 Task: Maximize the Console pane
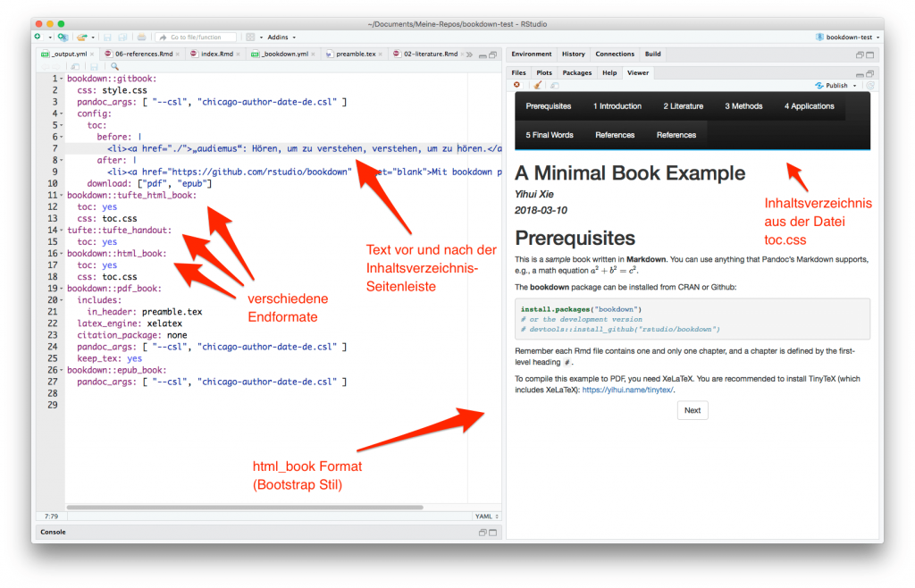click(x=493, y=533)
